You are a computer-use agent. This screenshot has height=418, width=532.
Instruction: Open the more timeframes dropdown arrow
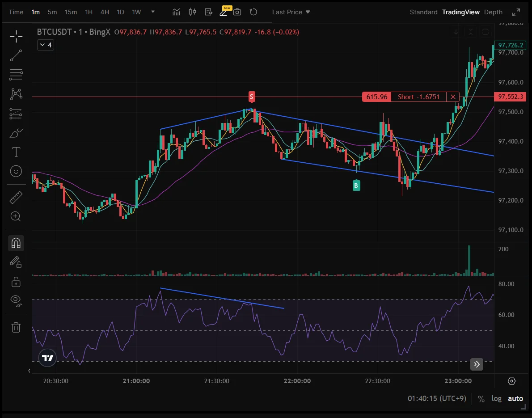(153, 12)
